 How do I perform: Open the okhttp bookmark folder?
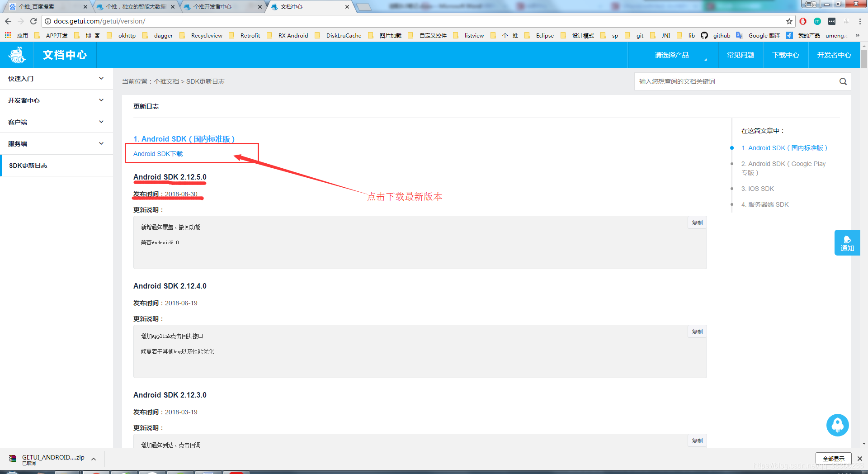point(121,35)
